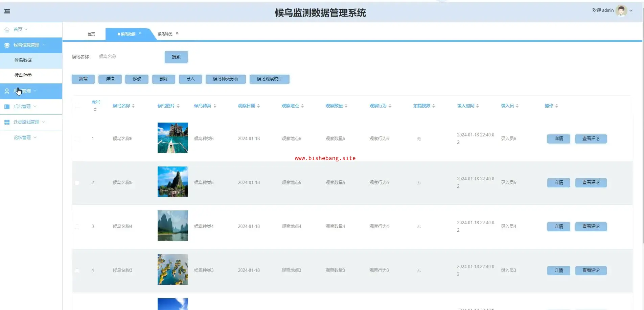Click the 迁徙路线管理 grid icon
The height and width of the screenshot is (310, 644).
tap(7, 122)
